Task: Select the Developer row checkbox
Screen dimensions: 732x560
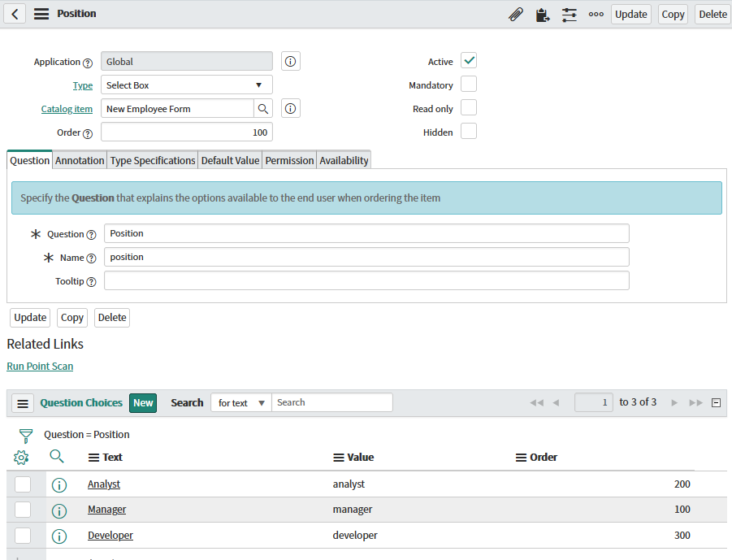Action: (x=23, y=536)
